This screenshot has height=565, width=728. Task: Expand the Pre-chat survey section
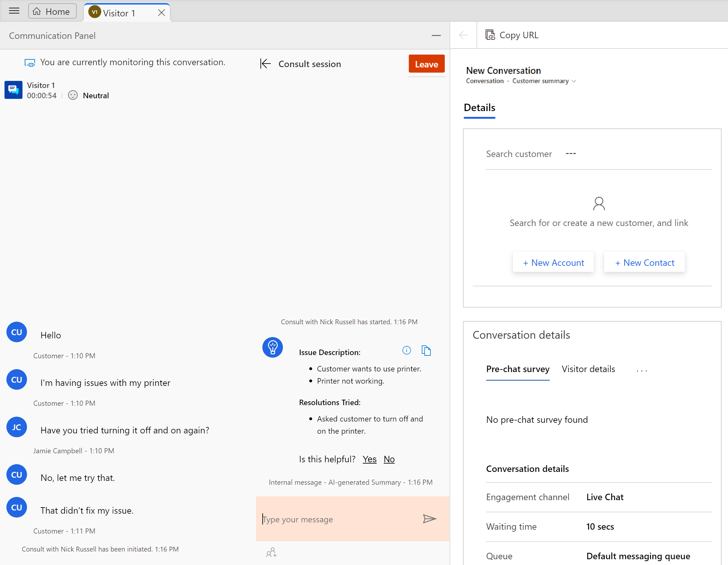[x=518, y=369]
